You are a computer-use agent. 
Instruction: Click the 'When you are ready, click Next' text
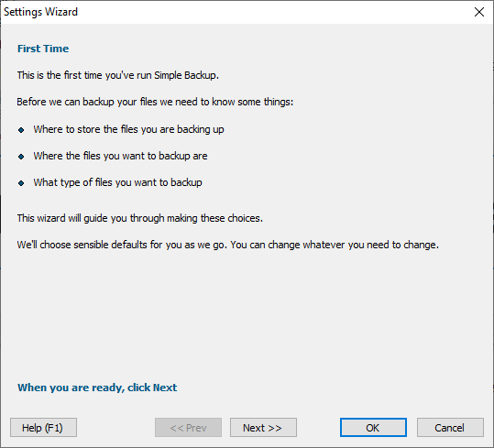(x=97, y=388)
